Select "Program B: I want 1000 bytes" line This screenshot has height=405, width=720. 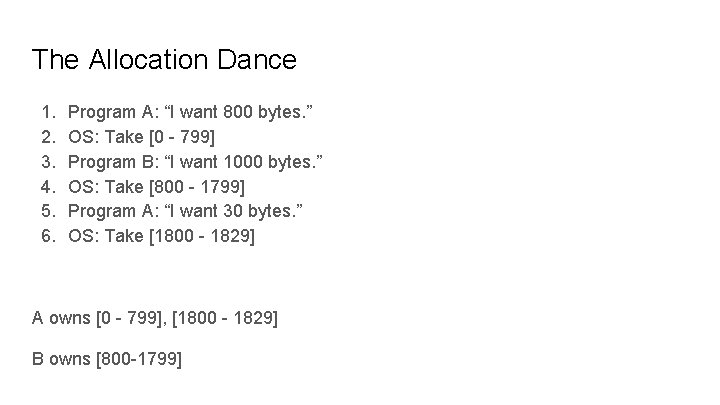point(195,162)
